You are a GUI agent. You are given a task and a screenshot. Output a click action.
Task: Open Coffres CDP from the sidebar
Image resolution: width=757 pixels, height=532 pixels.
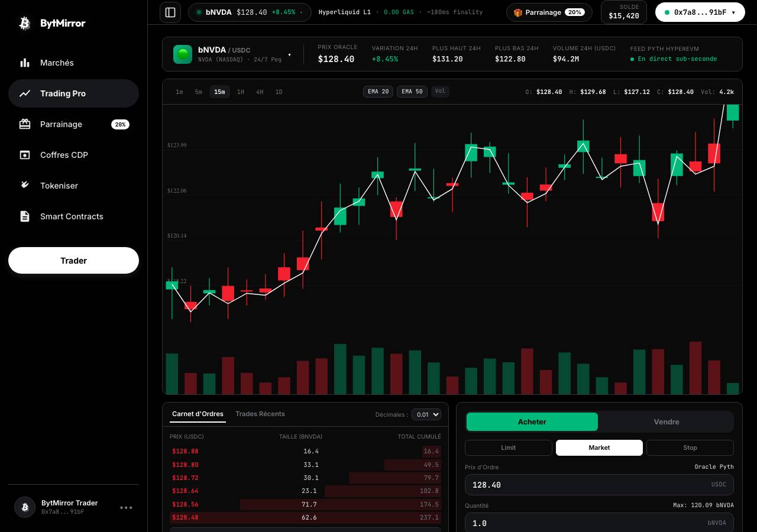(x=73, y=155)
